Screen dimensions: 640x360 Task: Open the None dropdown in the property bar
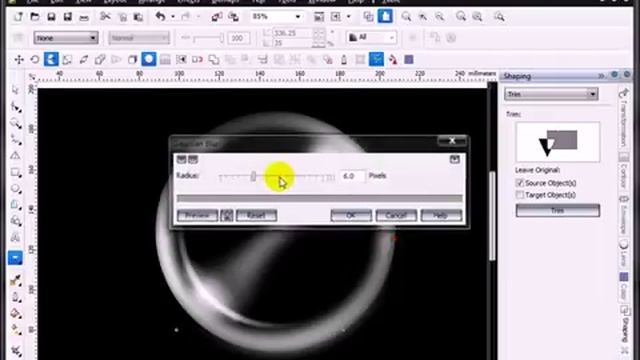click(66, 38)
